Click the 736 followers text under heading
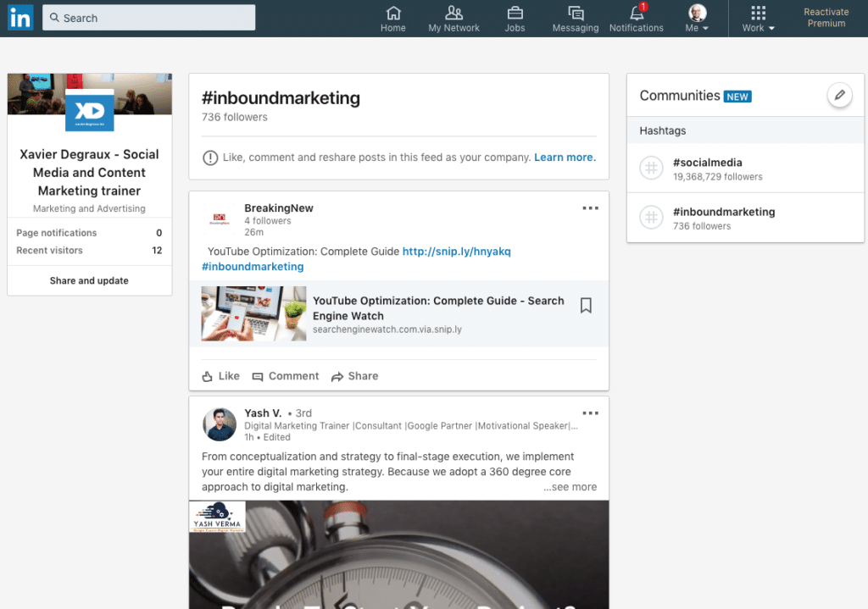868x609 pixels. pyautogui.click(x=235, y=117)
